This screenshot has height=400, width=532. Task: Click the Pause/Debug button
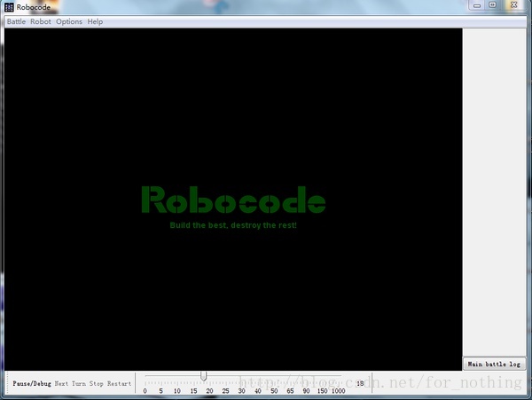32,384
